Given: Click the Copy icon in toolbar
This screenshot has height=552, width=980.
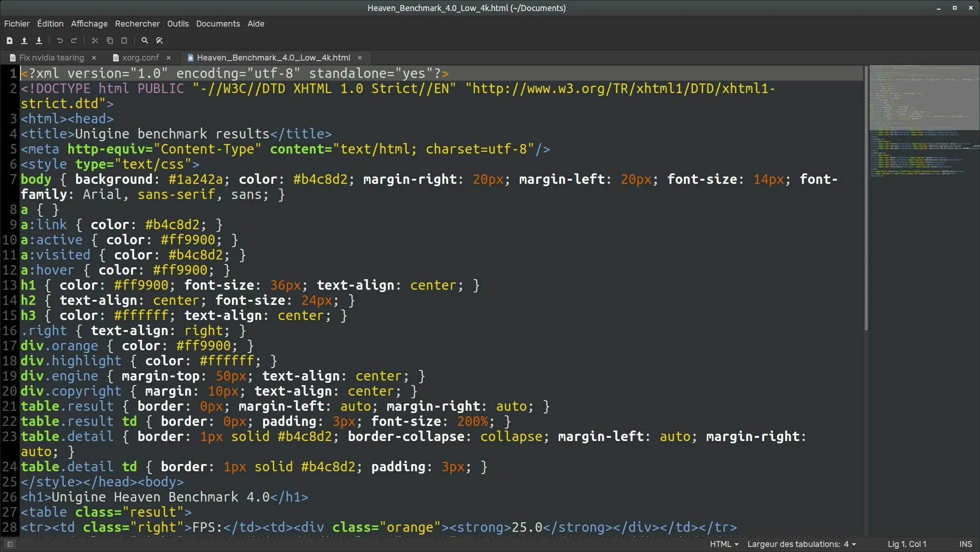Looking at the screenshot, I should click(110, 41).
